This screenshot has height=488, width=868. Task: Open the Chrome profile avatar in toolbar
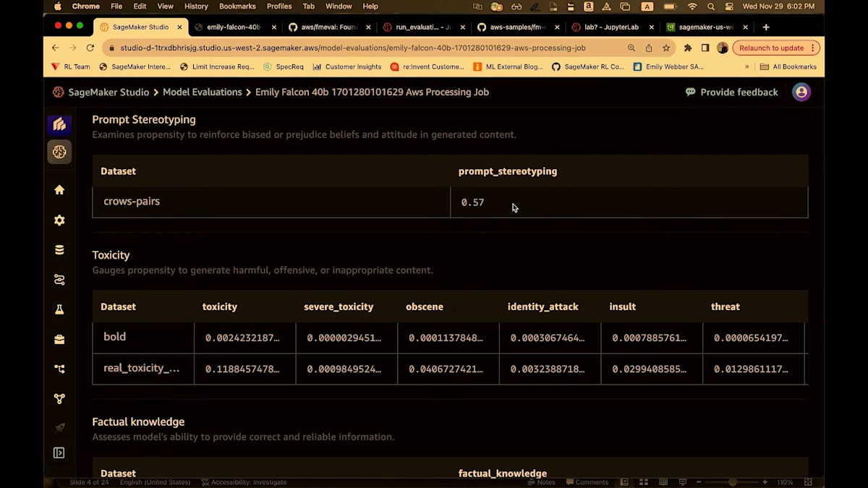tap(723, 48)
